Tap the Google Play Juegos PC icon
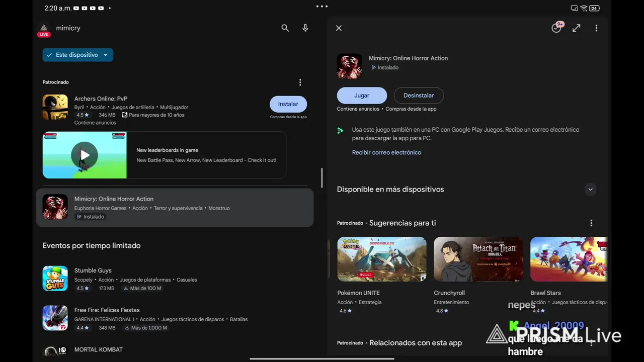Viewport: 644px width, 362px height. 341,131
